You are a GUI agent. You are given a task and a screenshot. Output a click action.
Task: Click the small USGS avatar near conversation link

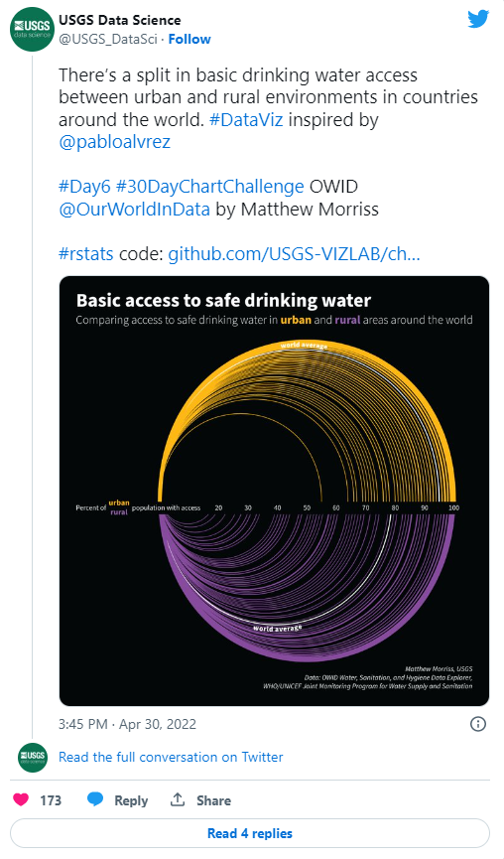pyautogui.click(x=33, y=757)
